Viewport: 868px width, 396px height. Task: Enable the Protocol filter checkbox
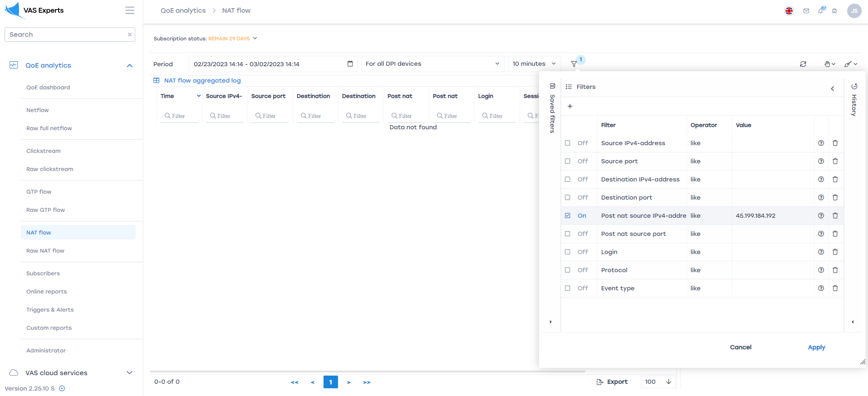[x=568, y=270]
